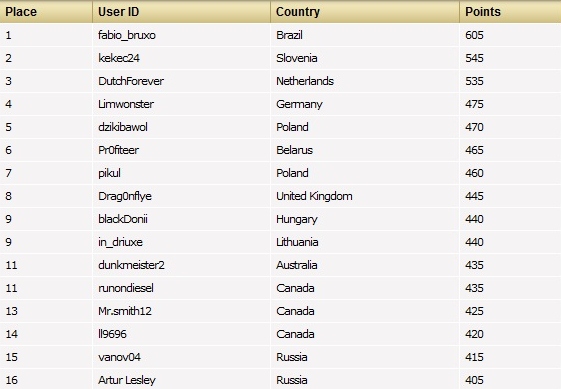Click the Country column header
561x389 pixels.
tap(298, 12)
